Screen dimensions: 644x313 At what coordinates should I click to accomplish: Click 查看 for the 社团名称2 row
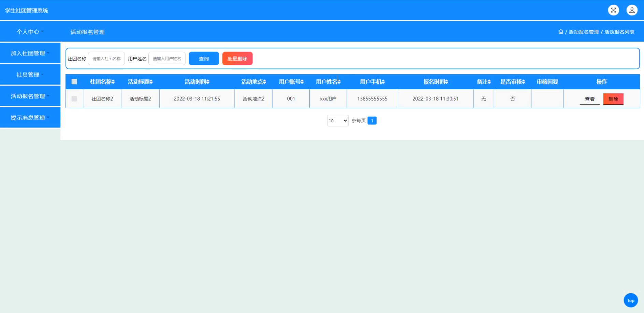[590, 99]
